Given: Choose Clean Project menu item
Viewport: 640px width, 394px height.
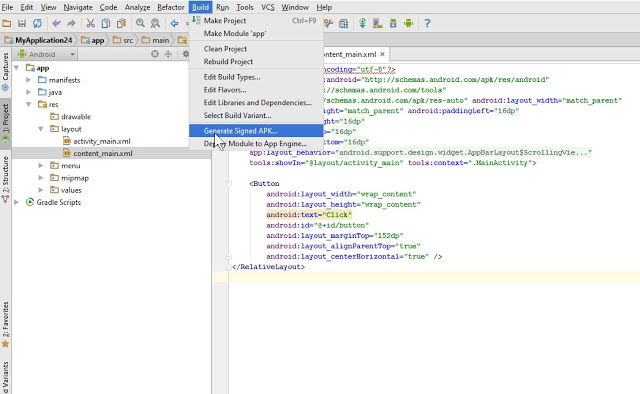Looking at the screenshot, I should [x=256, y=49].
